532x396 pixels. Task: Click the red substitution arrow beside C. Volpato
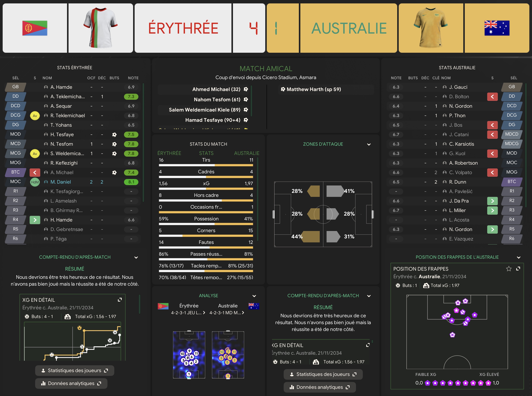coord(492,172)
